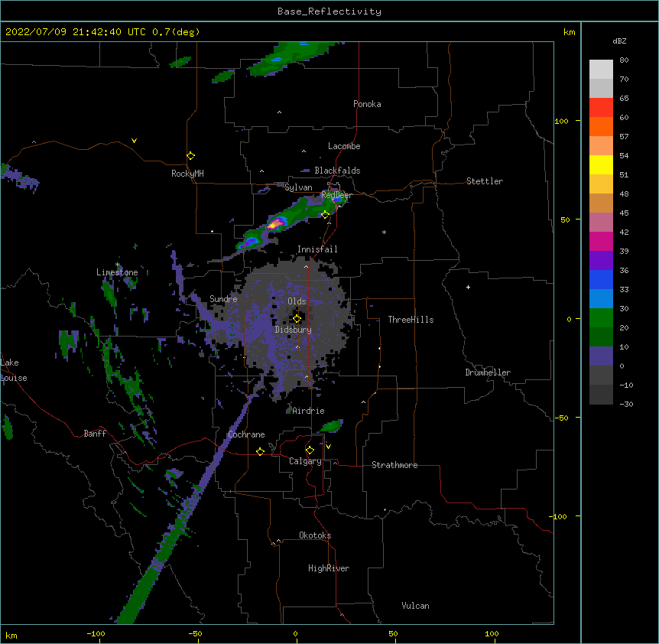Click the 80 value on the dBZ scale

pos(624,60)
